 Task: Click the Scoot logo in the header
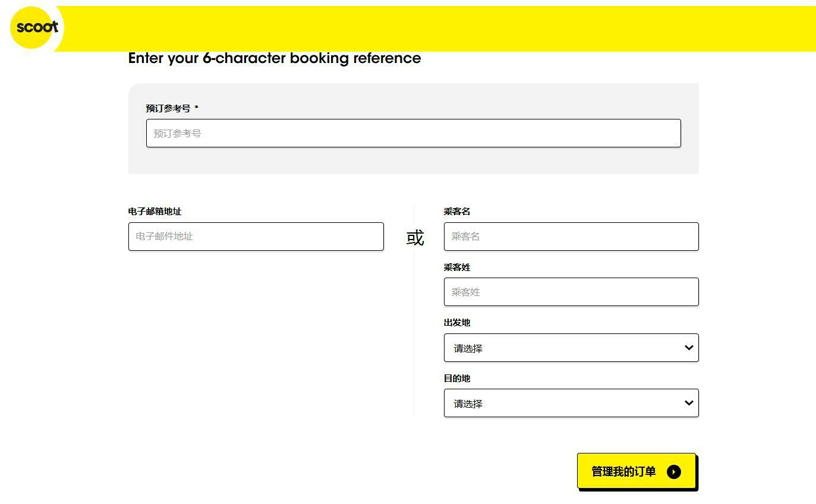click(37, 27)
